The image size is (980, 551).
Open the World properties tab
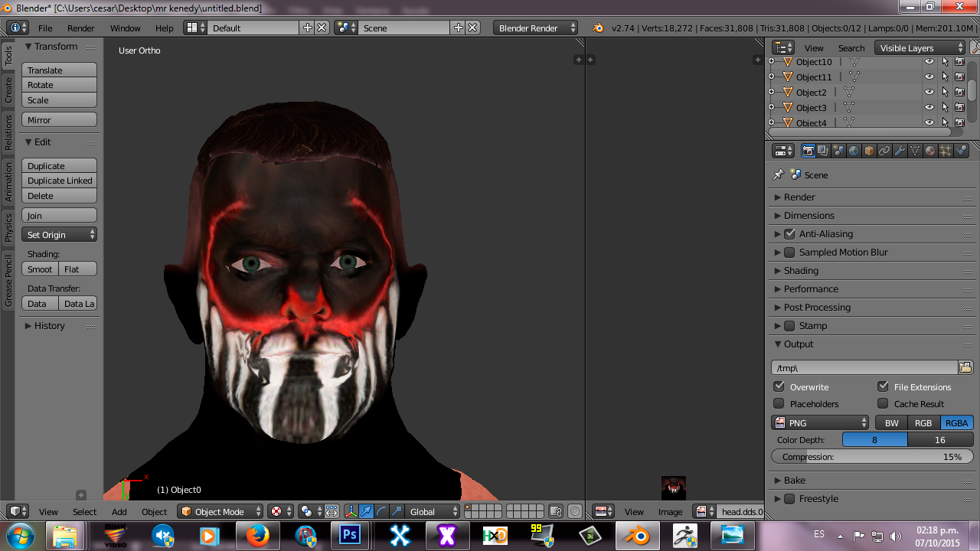click(x=854, y=151)
